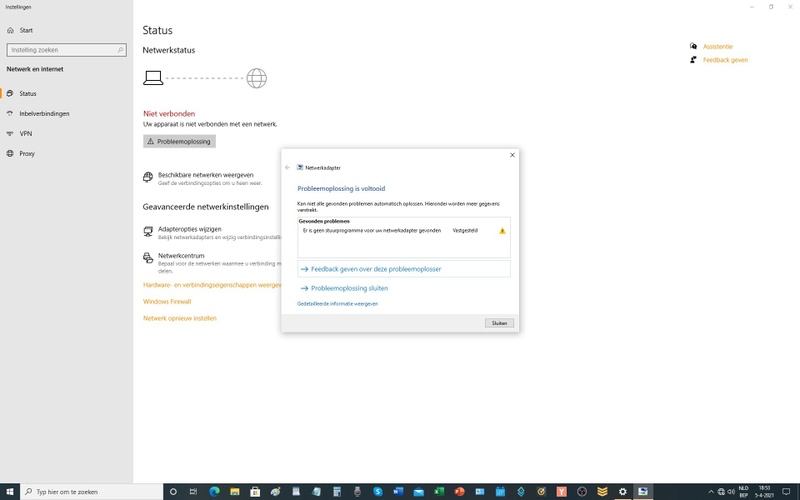Open Cortana circle on taskbar
This screenshot has height=500, width=800.
tap(173, 492)
